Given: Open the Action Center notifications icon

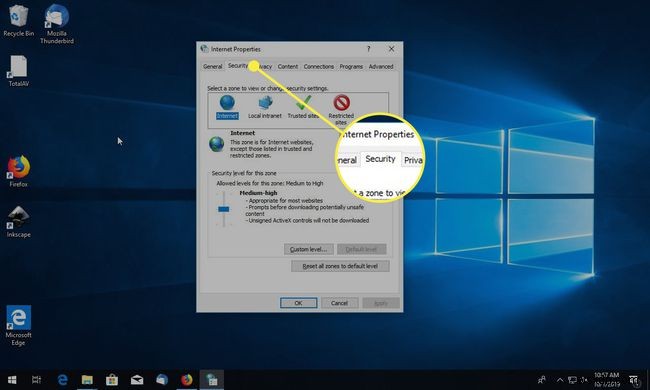Looking at the screenshot, I should click(633, 380).
